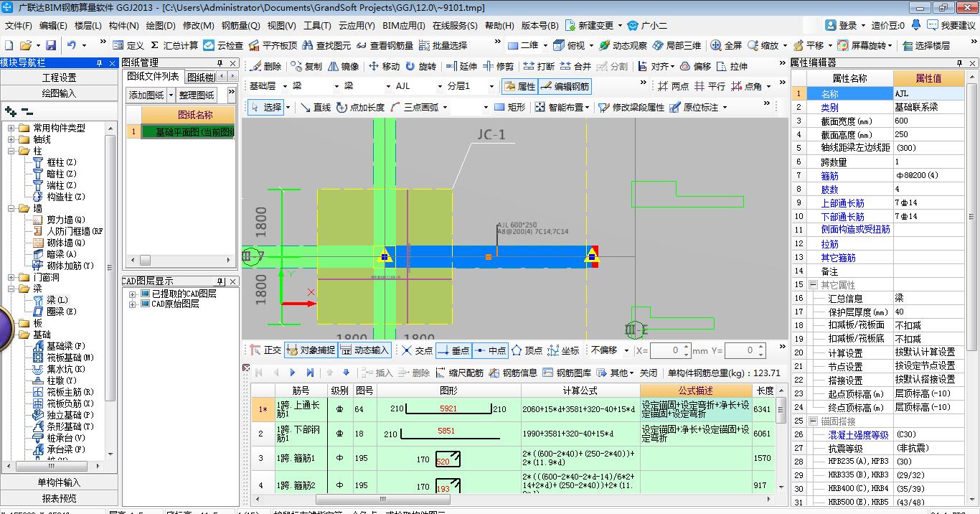Viewport: 980px width, 514px height.
Task: Select the 延伸 extend tool
Action: click(x=461, y=66)
